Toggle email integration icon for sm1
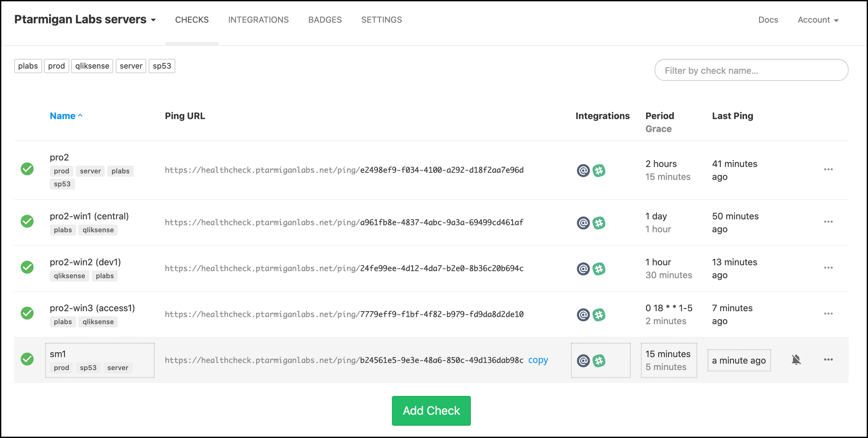This screenshot has height=438, width=868. pos(583,361)
